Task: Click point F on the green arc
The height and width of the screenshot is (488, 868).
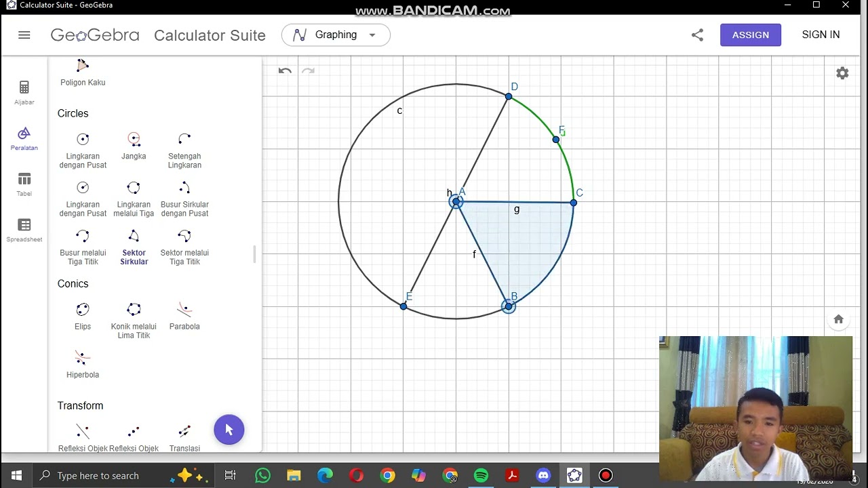Action: (x=556, y=140)
